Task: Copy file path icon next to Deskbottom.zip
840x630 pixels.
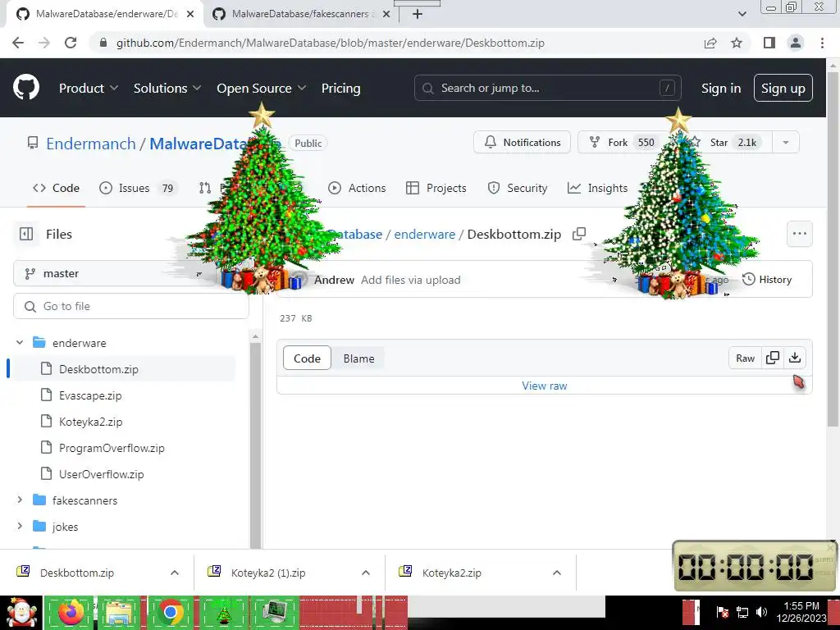Action: tap(579, 234)
